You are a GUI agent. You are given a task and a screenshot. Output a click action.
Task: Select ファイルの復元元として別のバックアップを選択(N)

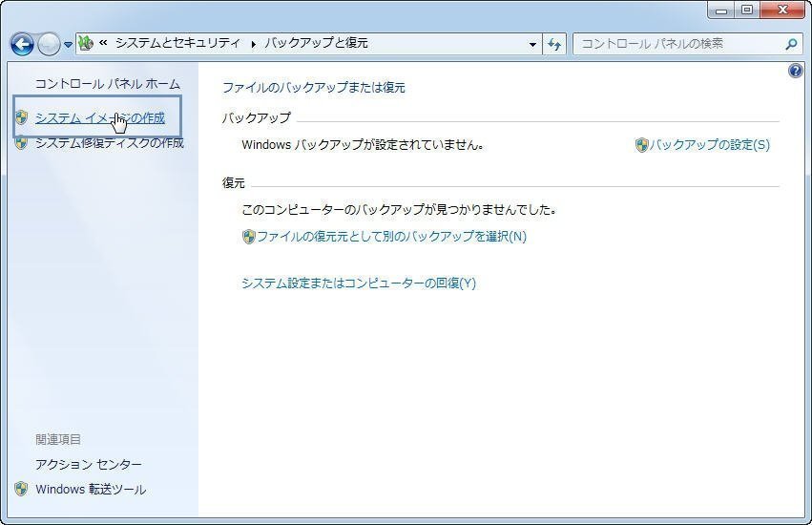pos(391,237)
